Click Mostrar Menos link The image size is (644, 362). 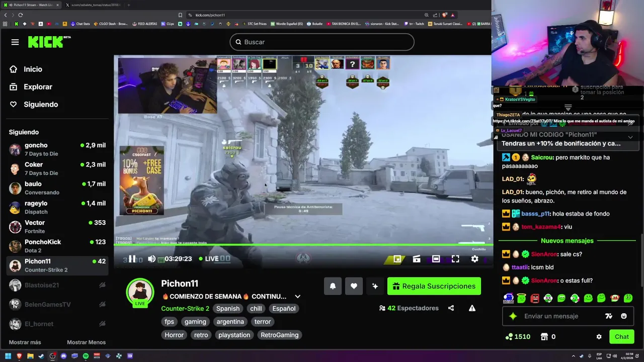point(86,342)
